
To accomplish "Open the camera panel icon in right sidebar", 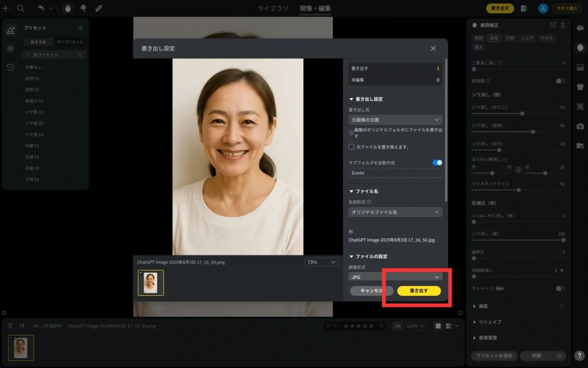I will point(580,126).
